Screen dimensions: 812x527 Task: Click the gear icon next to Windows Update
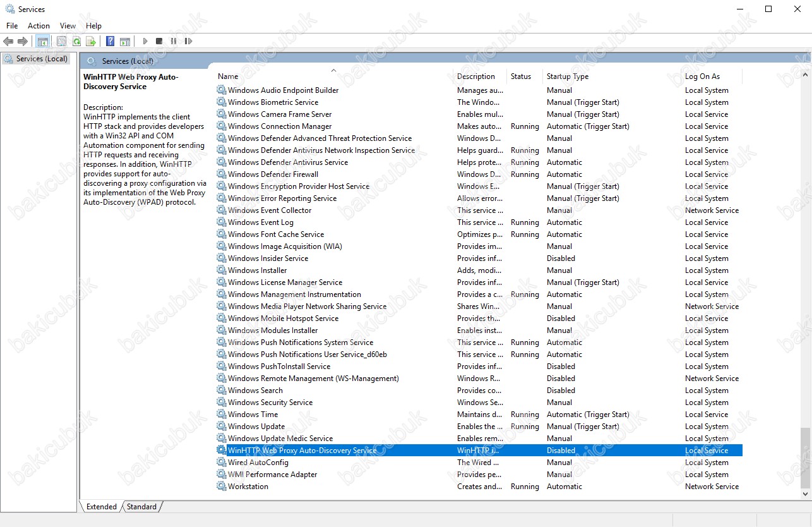pos(221,427)
